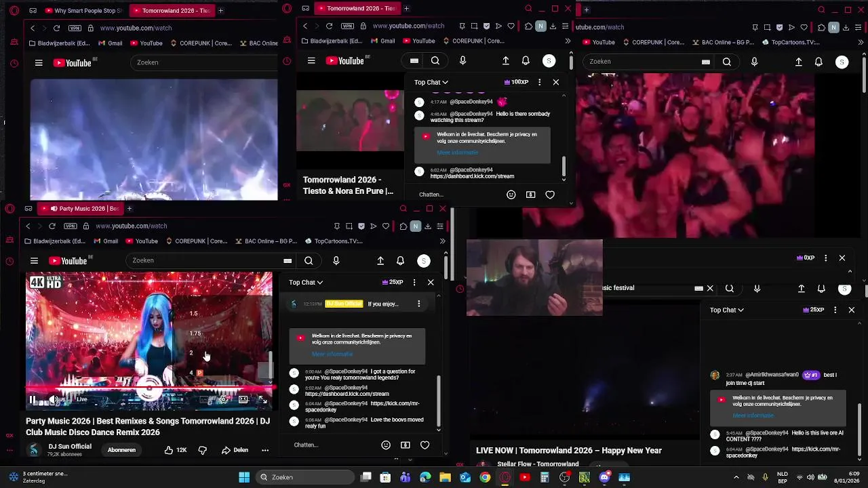The width and height of the screenshot is (868, 488).
Task: Open hamburger guide in the Why Smart People window
Action: pos(39,62)
